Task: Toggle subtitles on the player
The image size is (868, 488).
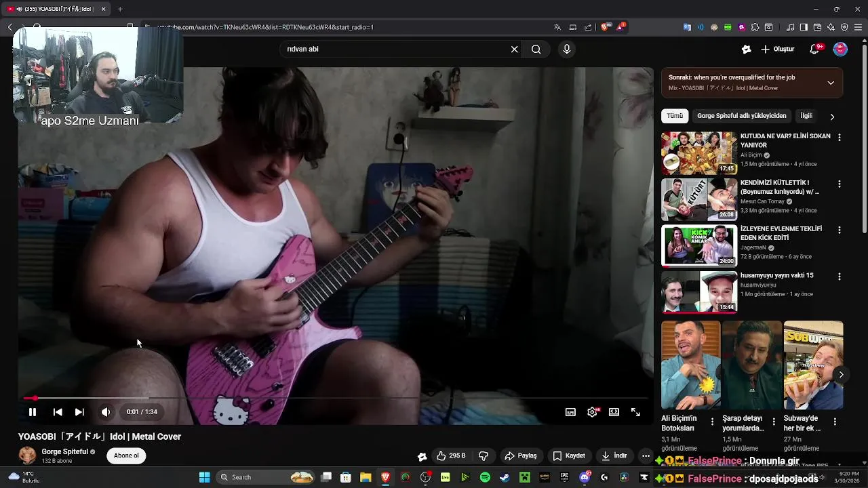Action: tap(571, 412)
